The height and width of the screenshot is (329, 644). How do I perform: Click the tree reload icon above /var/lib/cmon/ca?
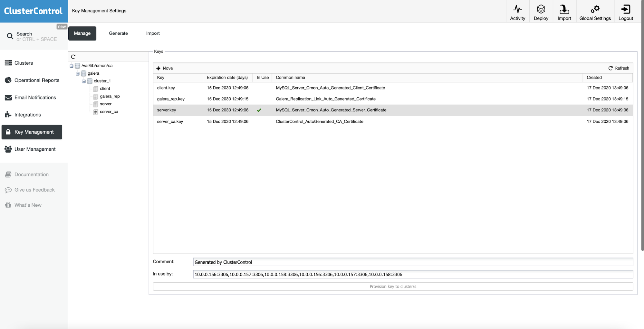coord(73,57)
